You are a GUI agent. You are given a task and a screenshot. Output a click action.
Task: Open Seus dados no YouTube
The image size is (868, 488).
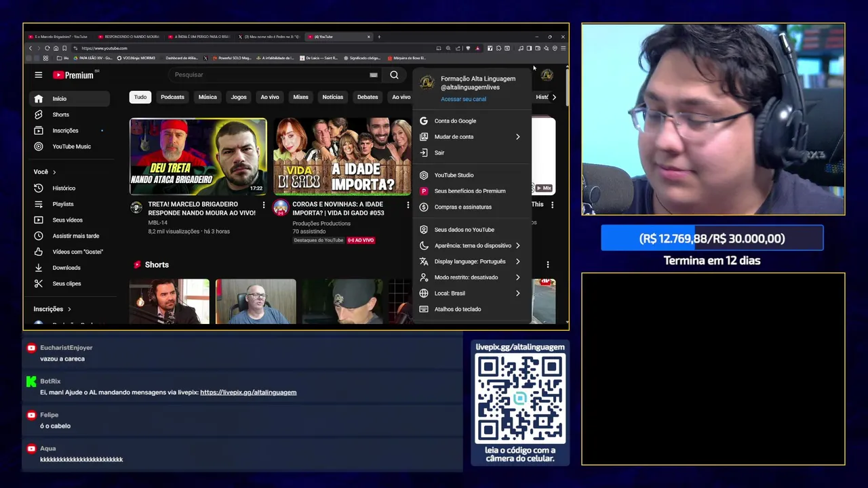pos(471,230)
